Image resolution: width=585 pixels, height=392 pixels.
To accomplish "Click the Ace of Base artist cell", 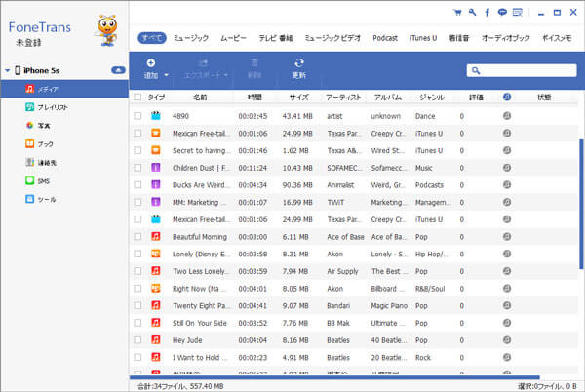I will pos(345,237).
